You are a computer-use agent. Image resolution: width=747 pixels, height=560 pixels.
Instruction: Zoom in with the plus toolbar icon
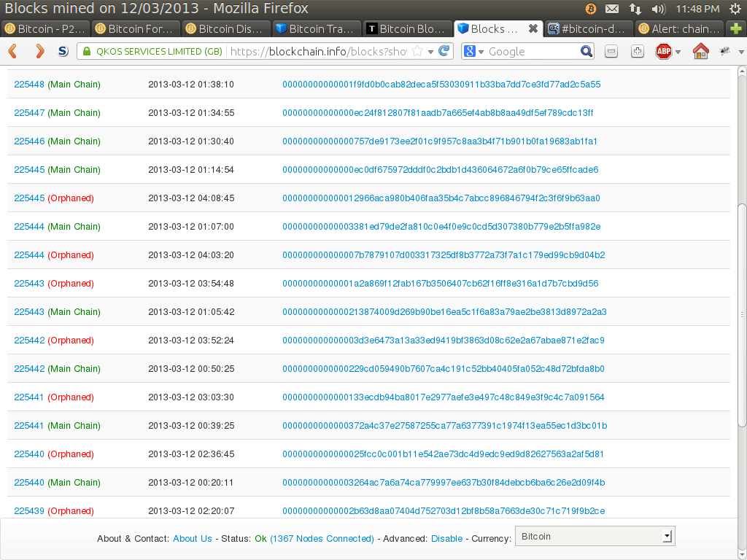click(637, 51)
